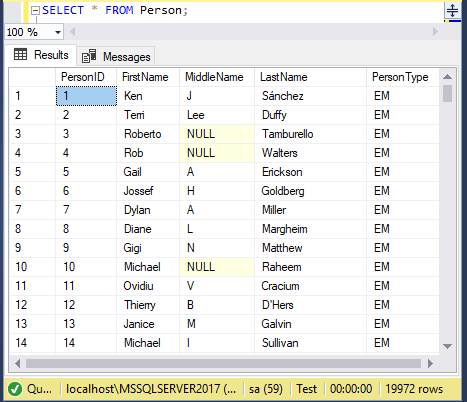The height and width of the screenshot is (402, 467).
Task: Click the '19972 rows' count
Action: (414, 389)
